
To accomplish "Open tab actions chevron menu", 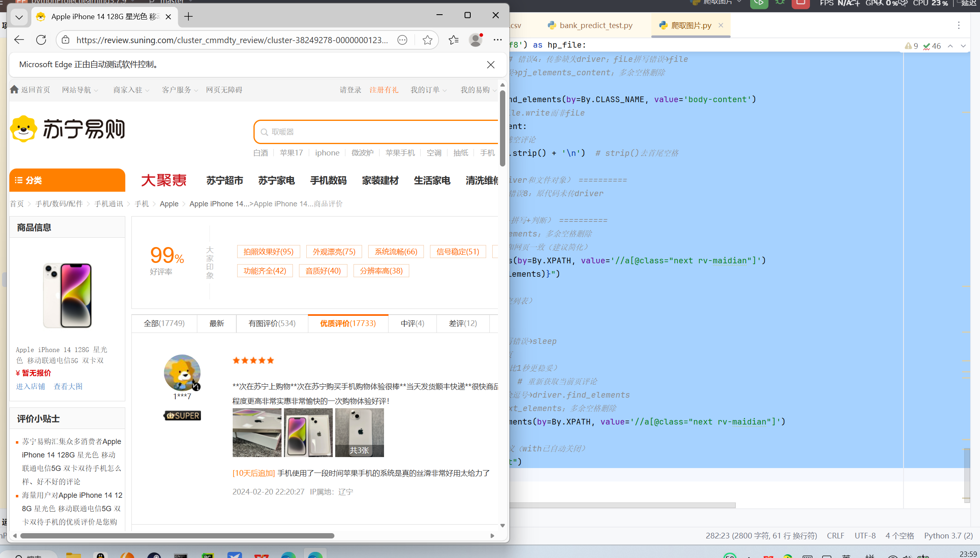I will (19, 17).
